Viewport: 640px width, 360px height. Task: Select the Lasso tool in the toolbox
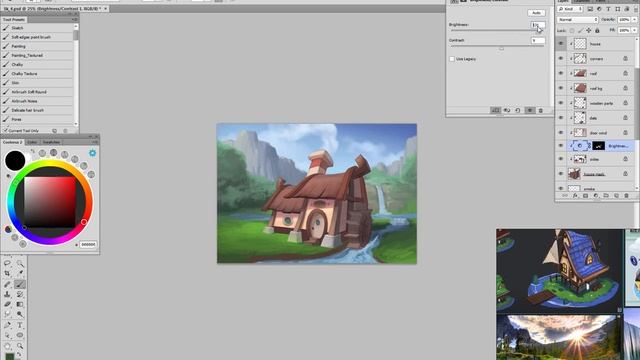[7, 263]
